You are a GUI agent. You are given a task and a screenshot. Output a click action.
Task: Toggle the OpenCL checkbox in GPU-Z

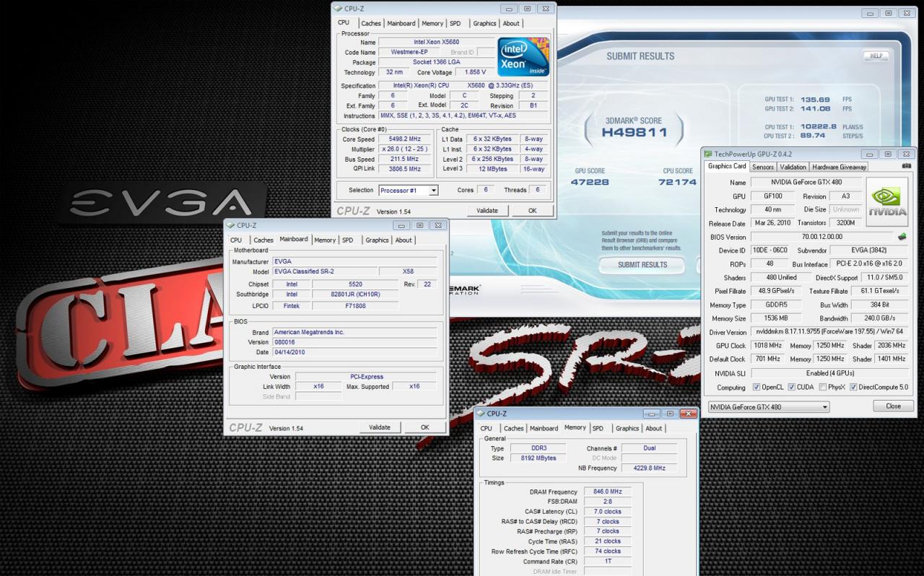(757, 387)
